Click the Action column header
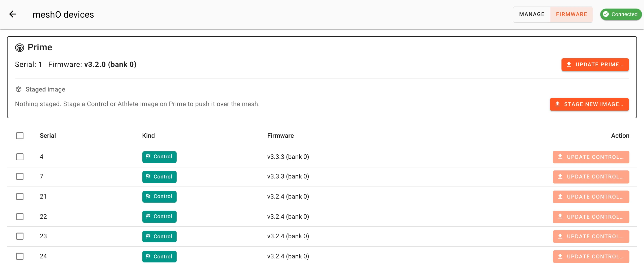 (x=620, y=136)
